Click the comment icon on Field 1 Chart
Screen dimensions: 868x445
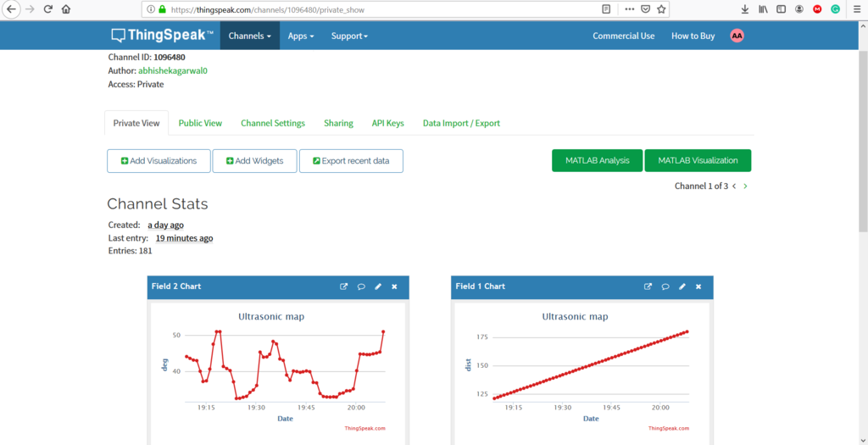(x=665, y=286)
